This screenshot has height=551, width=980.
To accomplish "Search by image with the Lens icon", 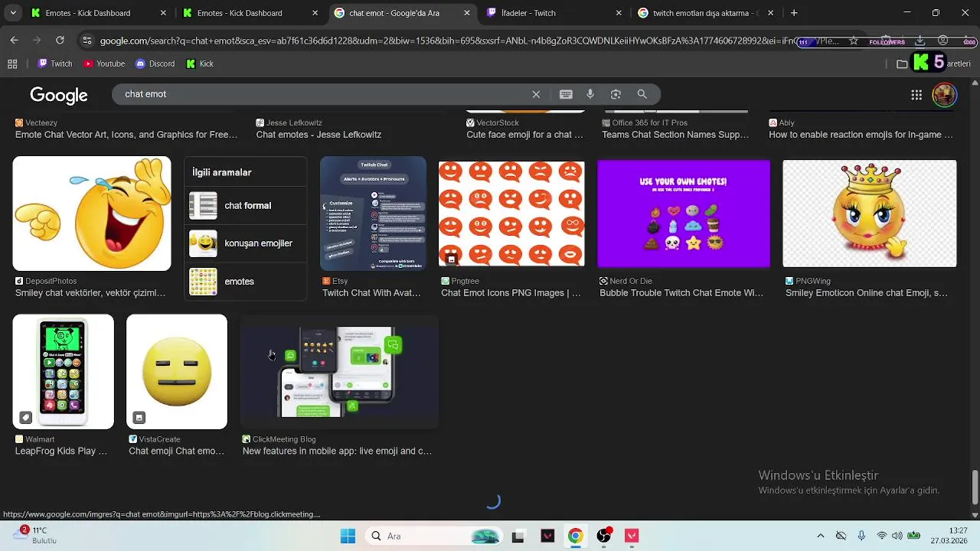I will [x=616, y=94].
